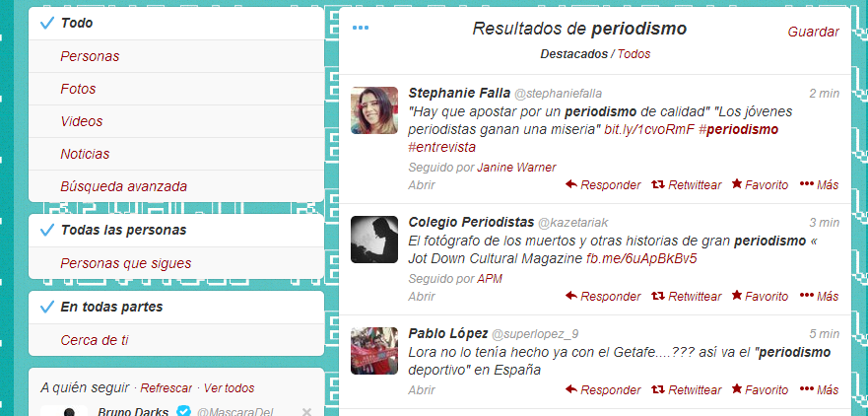868x416 pixels.
Task: Select the checked Todo filter
Action: click(176, 24)
